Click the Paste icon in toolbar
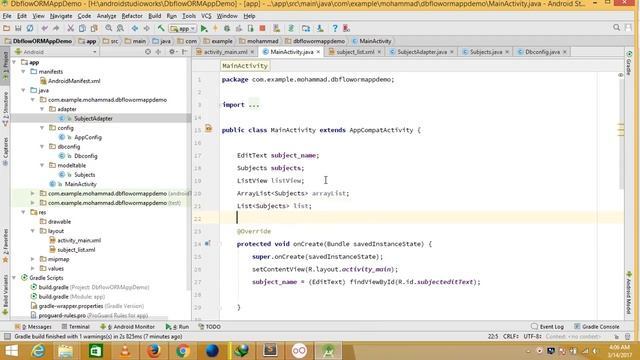The height and width of the screenshot is (360, 640). 94,28
